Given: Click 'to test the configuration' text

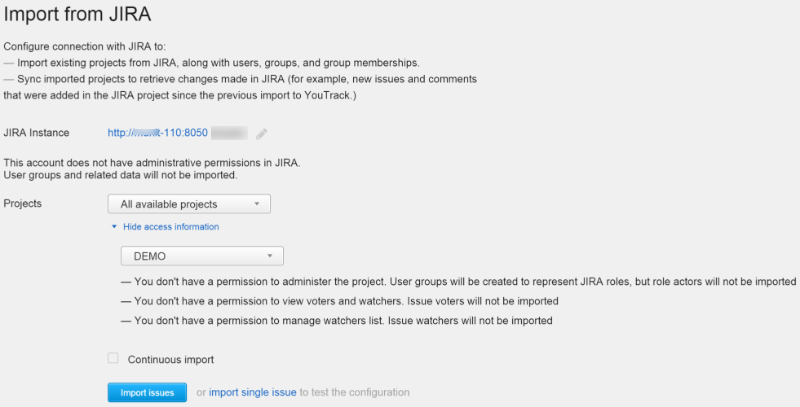Looking at the screenshot, I should pos(355,392).
